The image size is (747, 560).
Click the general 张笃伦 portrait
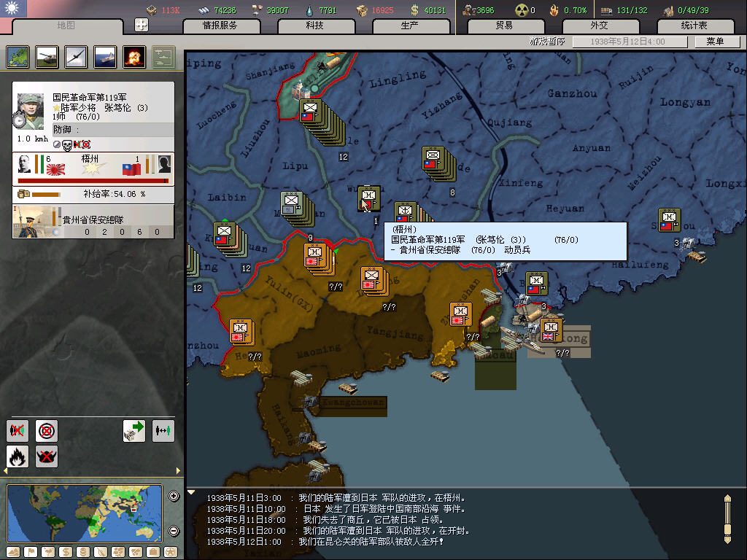31,111
